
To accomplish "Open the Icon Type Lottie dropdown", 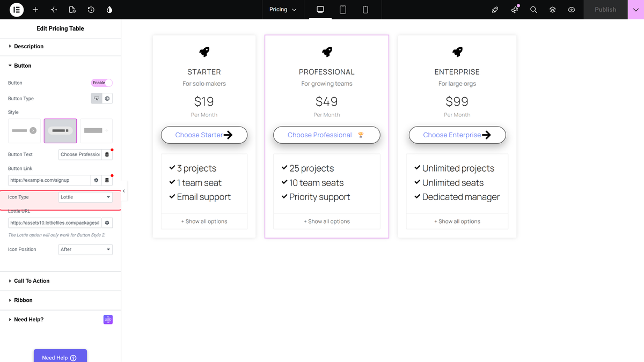I will [x=85, y=197].
